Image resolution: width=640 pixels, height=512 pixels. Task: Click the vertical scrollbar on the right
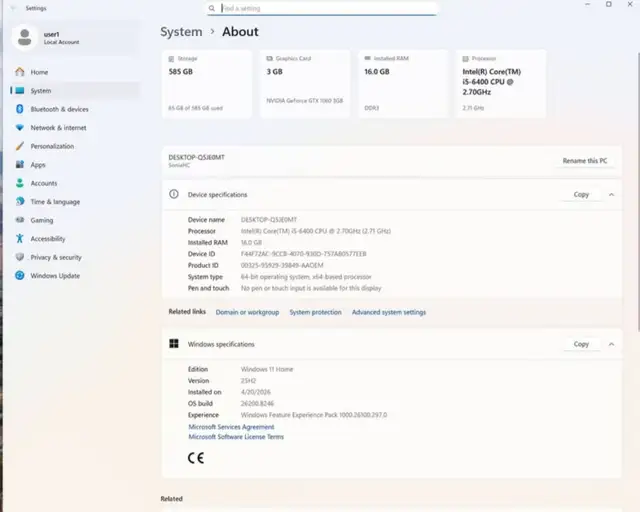638,192
